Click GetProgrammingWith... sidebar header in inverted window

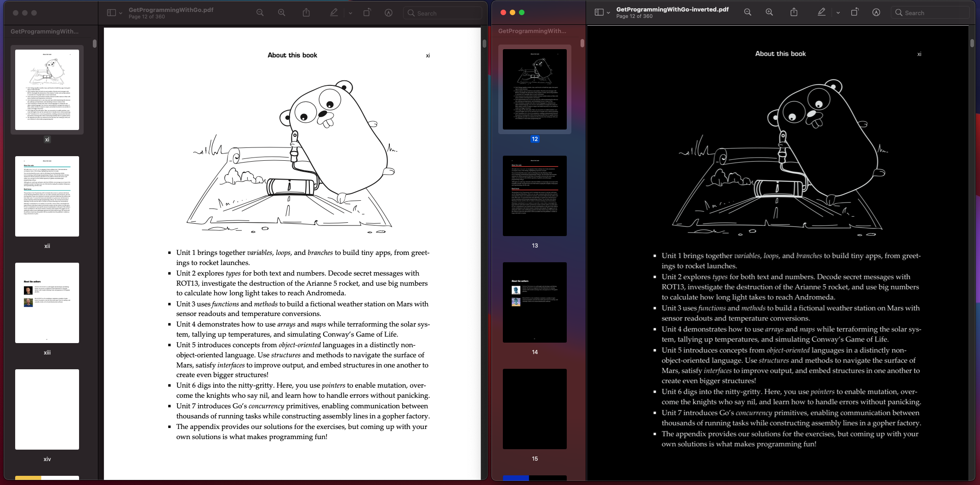[532, 31]
